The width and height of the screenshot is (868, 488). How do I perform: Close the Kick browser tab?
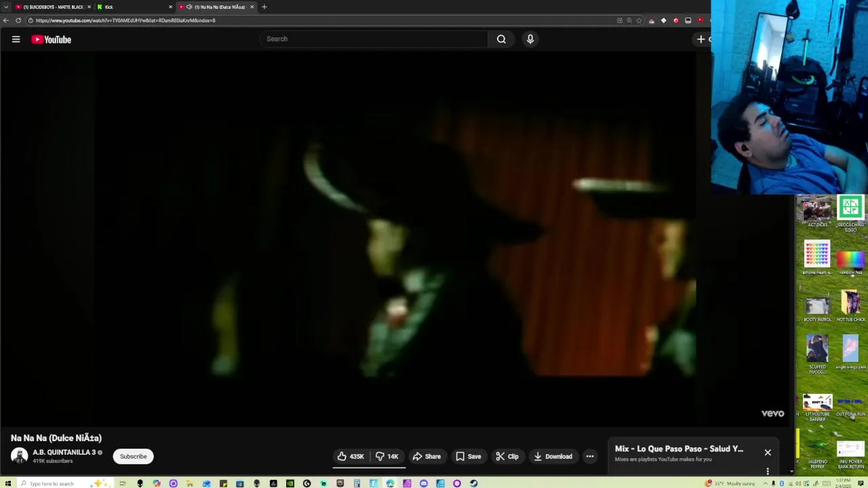(x=170, y=7)
